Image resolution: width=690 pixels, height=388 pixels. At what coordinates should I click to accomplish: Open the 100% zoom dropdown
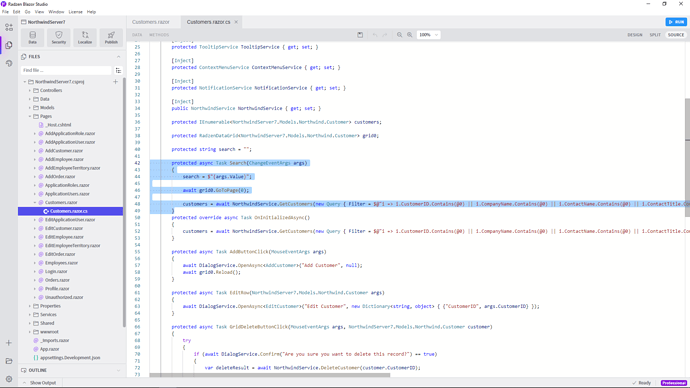[x=429, y=35]
